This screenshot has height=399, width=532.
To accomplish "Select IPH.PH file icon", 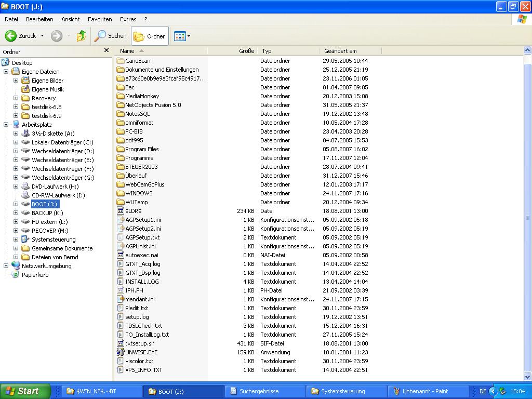I will [121, 290].
